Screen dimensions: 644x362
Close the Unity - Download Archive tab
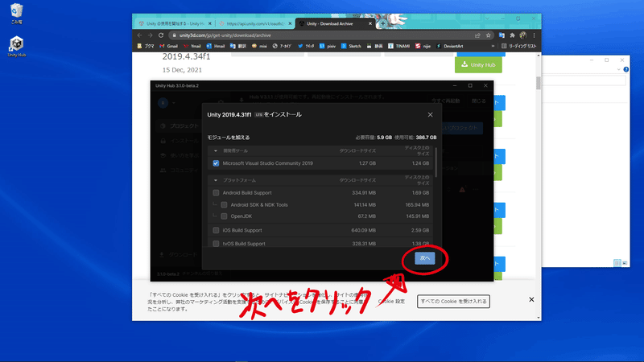(x=370, y=24)
